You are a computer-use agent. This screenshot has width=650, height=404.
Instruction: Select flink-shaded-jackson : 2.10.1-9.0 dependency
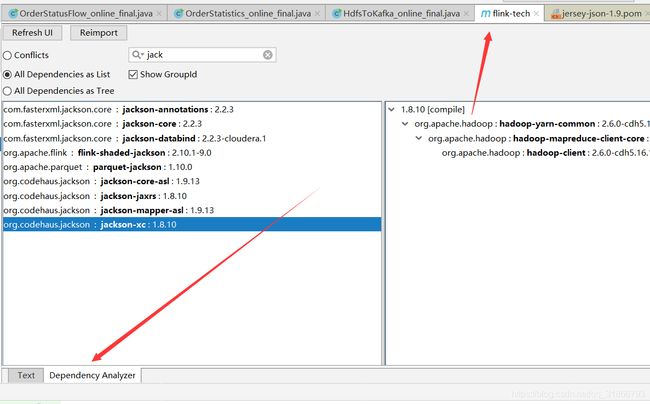pyautogui.click(x=192, y=153)
